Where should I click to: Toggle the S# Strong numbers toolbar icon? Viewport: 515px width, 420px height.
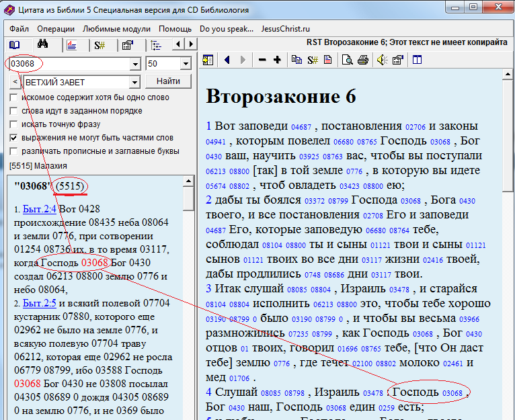click(x=313, y=60)
